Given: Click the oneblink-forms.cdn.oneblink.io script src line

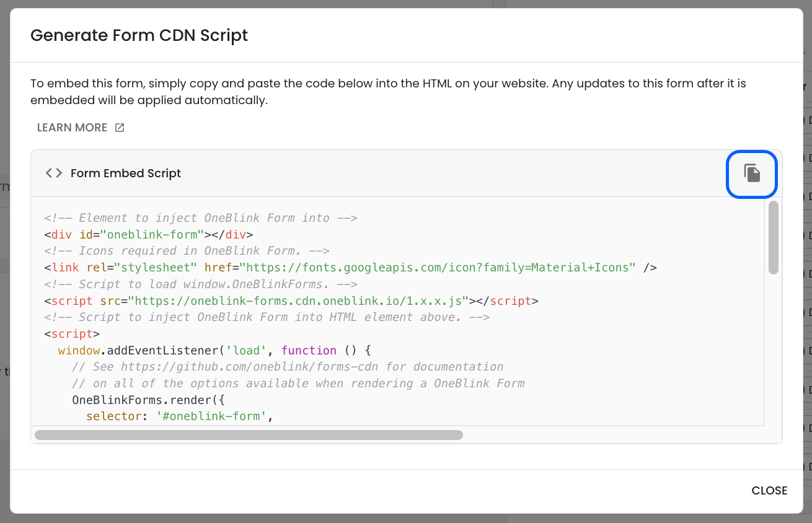Looking at the screenshot, I should [291, 301].
